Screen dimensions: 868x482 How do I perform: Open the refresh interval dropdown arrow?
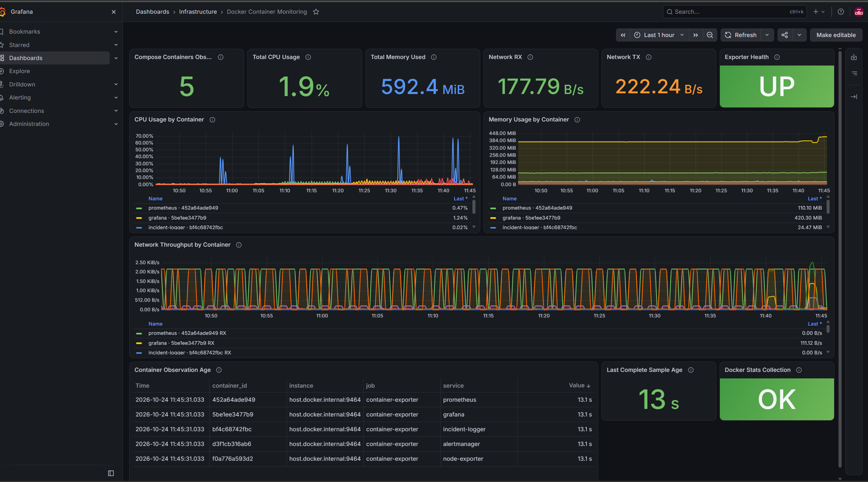(x=767, y=35)
